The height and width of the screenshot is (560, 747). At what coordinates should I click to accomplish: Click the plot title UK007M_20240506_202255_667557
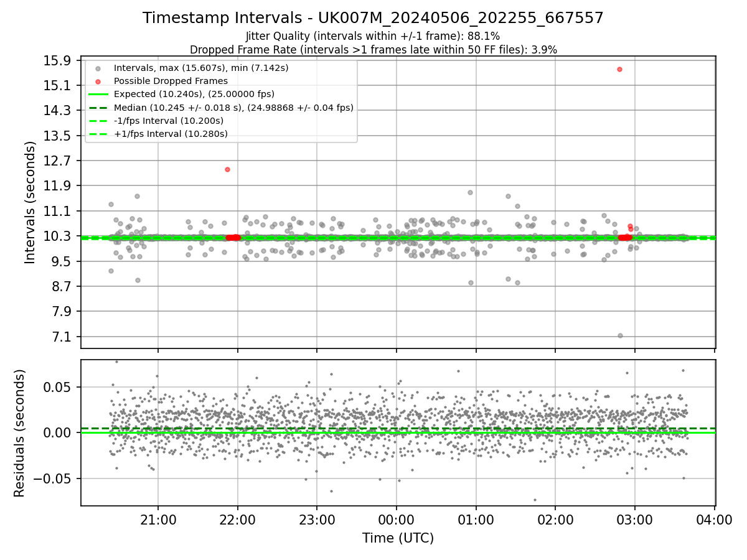coord(373,18)
